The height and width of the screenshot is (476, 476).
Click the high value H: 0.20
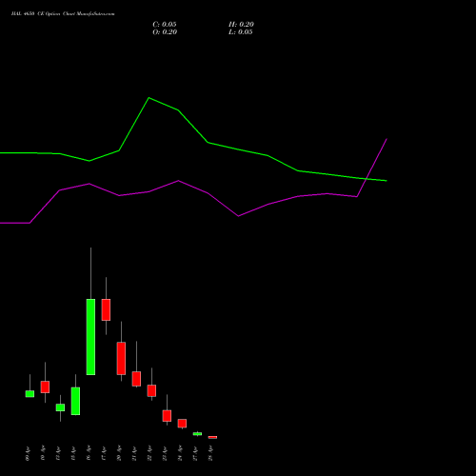(241, 25)
